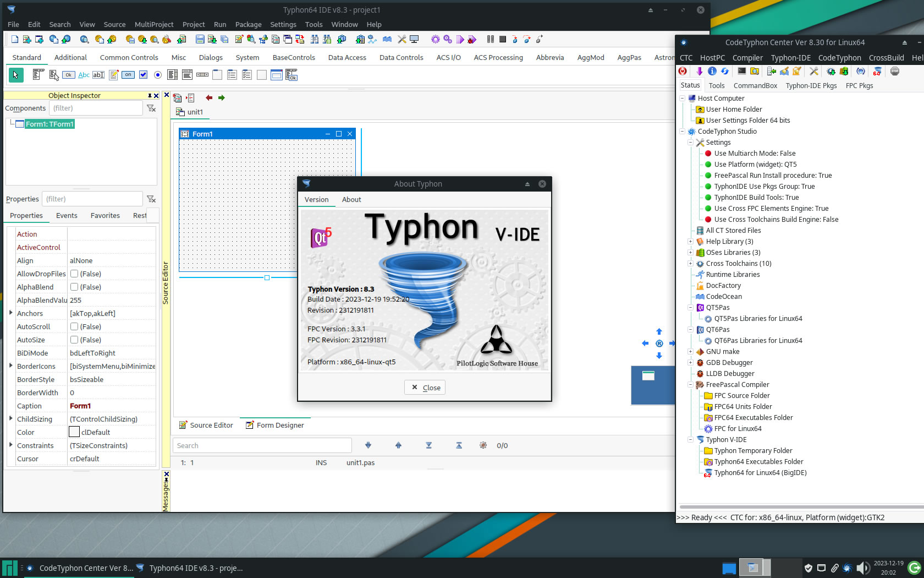Select the arrow selection tool in component palette

[x=16, y=75]
